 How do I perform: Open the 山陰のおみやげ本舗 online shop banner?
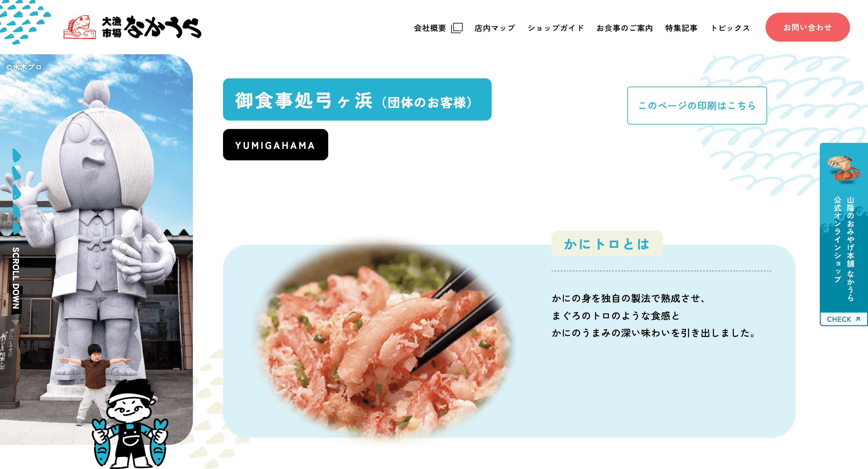click(844, 234)
